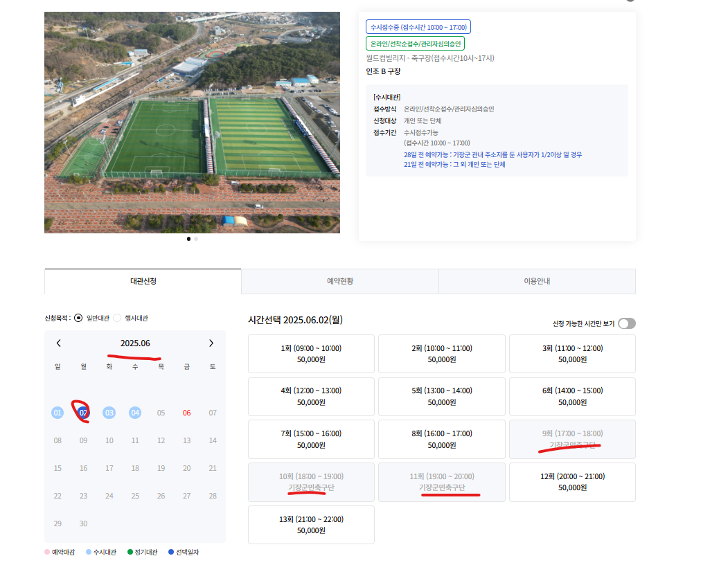Click 예약마감 legend item
Image resolution: width=728 pixels, height=565 pixels.
pos(60,552)
